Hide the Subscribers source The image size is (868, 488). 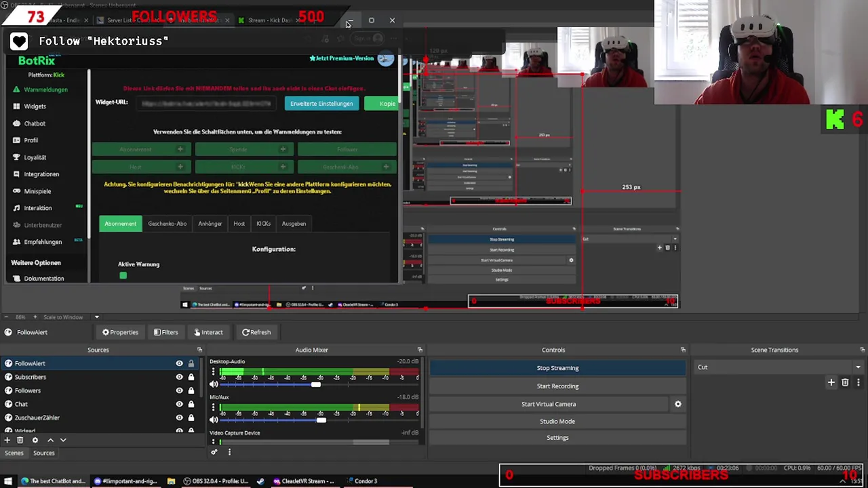[x=179, y=377]
